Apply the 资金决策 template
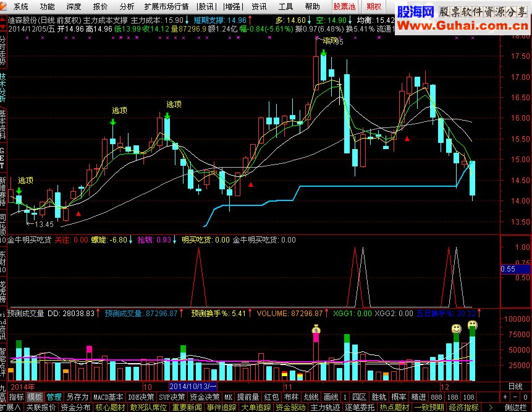Screen dimensions: 532x412 (205, 397)
